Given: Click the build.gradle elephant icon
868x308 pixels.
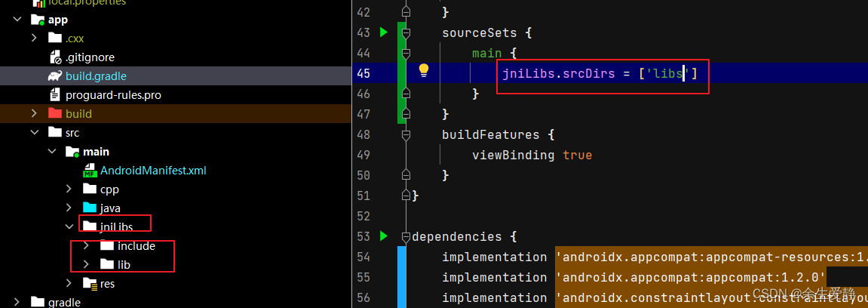Looking at the screenshot, I should click(55, 76).
